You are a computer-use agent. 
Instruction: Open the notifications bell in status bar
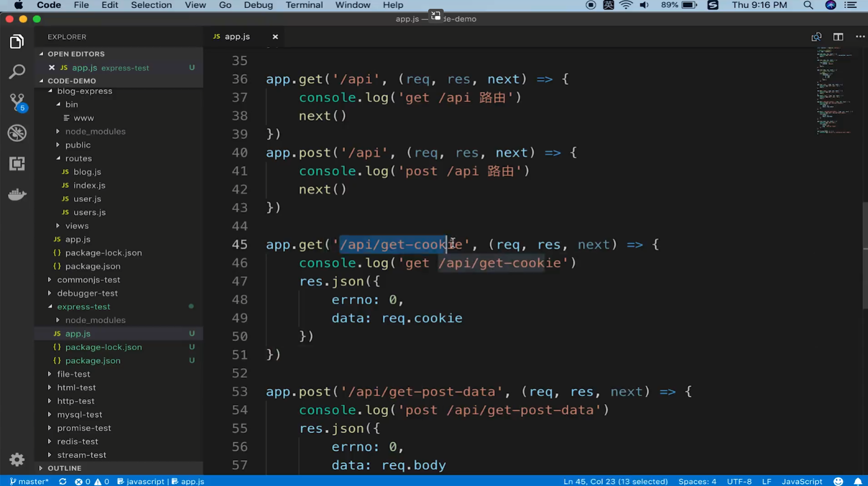(x=857, y=482)
